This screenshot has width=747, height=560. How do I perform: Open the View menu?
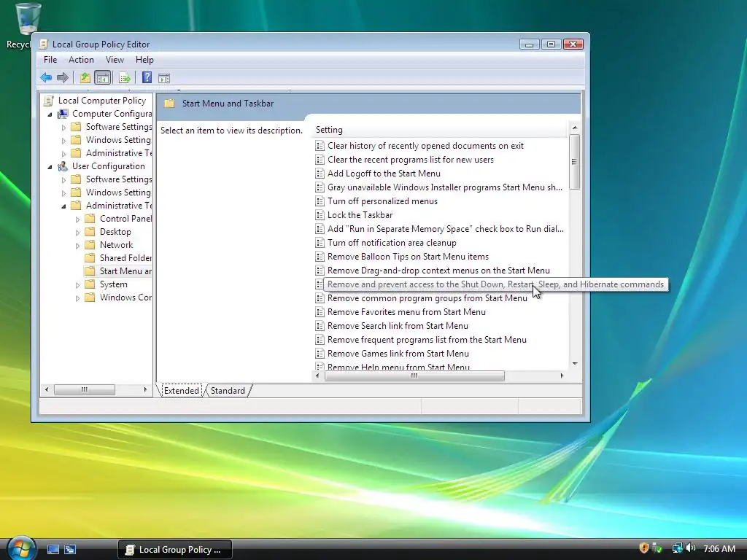pos(115,60)
